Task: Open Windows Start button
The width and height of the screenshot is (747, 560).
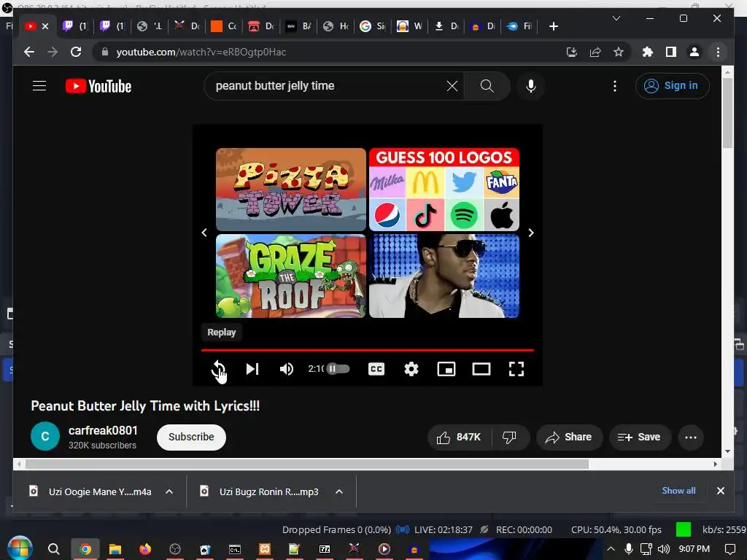Action: [x=20, y=548]
